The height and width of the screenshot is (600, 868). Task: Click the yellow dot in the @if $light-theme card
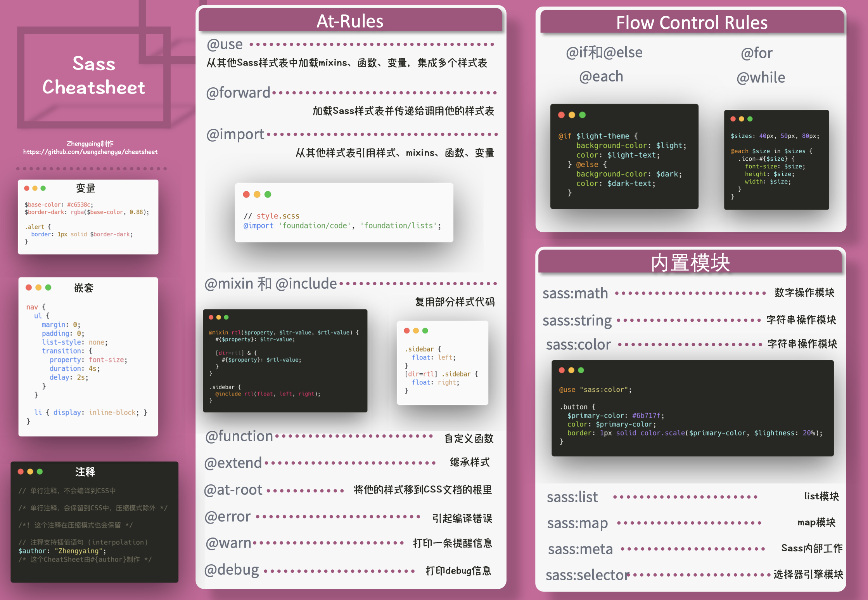pyautogui.click(x=572, y=115)
